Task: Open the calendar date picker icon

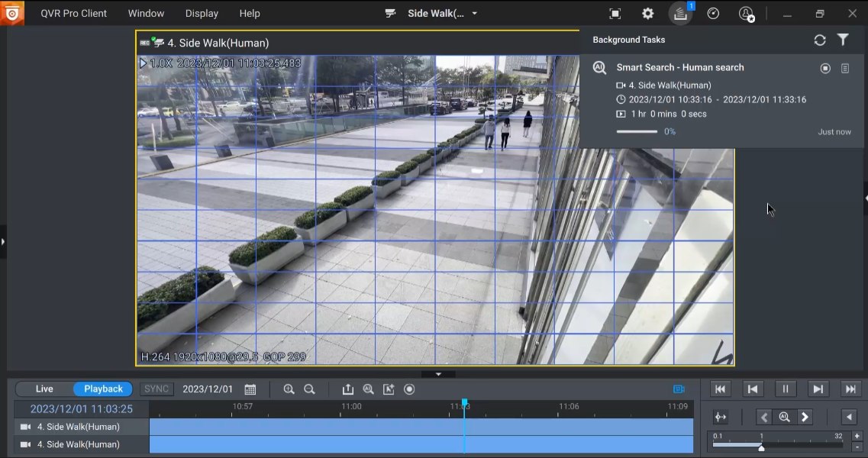Action: 250,389
